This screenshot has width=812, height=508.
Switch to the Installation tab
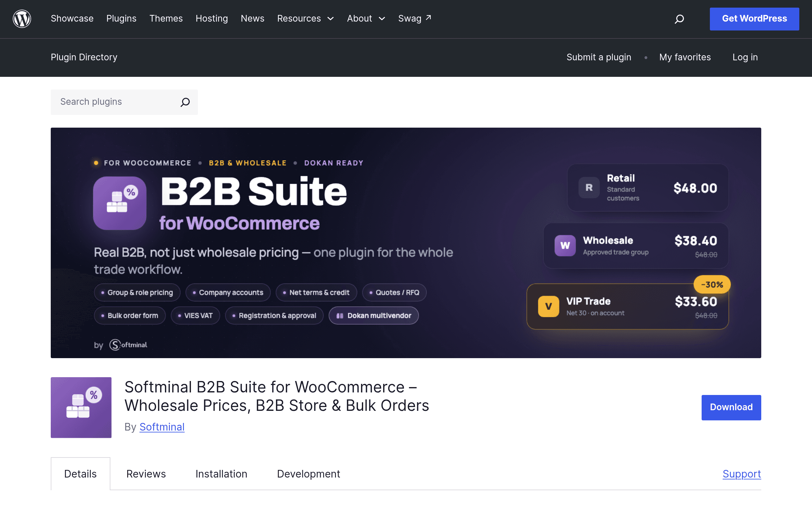coord(221,474)
